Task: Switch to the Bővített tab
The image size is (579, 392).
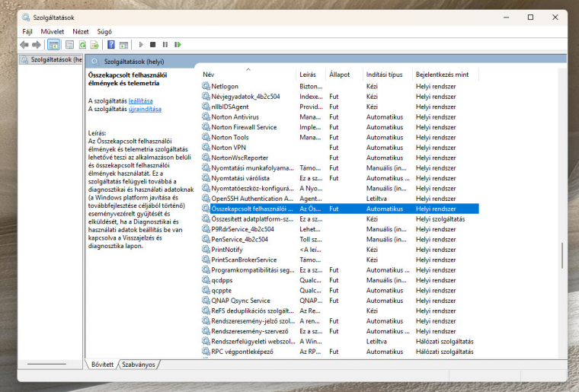Action: click(102, 365)
